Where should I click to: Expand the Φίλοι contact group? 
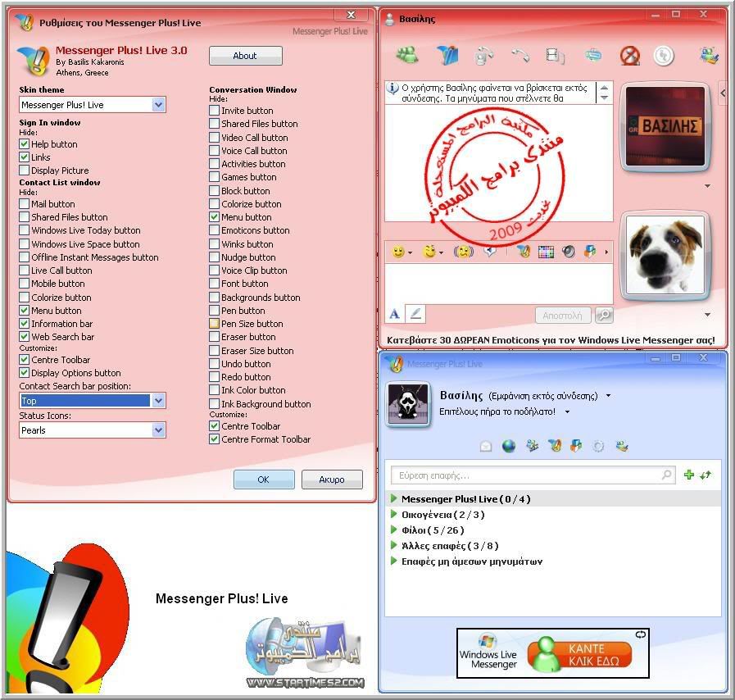click(394, 530)
